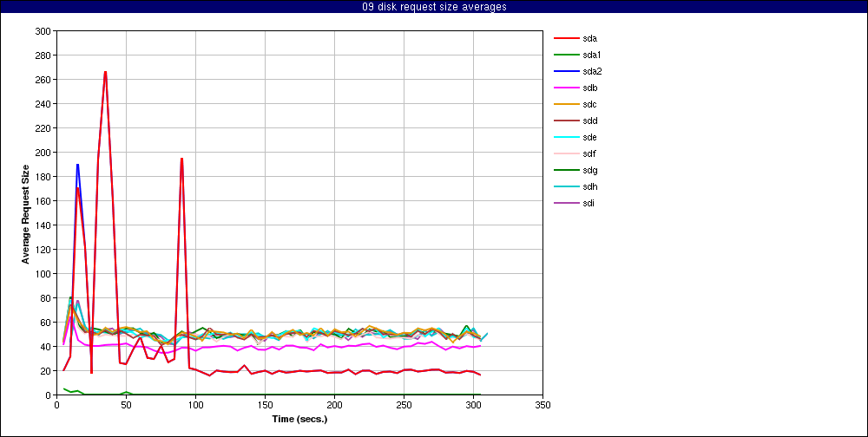Click the 350 tick on the time axis
This screenshot has height=437, width=868.
coord(543,405)
